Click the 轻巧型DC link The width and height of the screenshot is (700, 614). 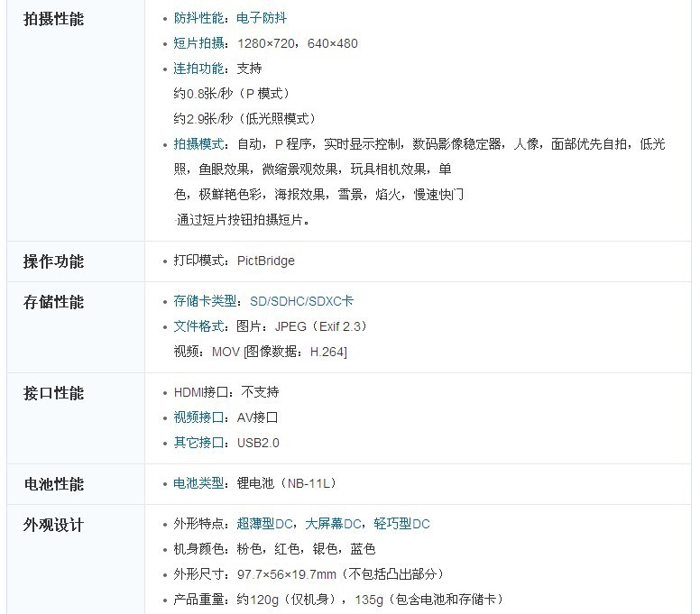coord(401,524)
